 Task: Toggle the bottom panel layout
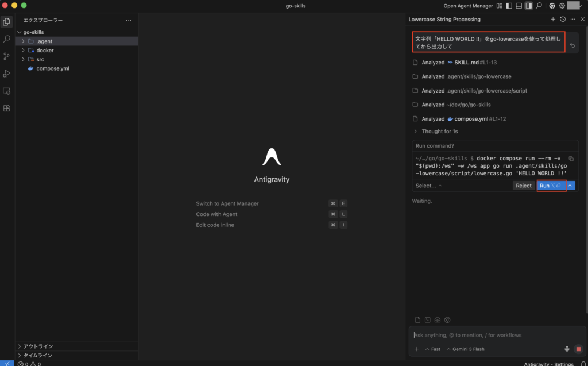519,6
